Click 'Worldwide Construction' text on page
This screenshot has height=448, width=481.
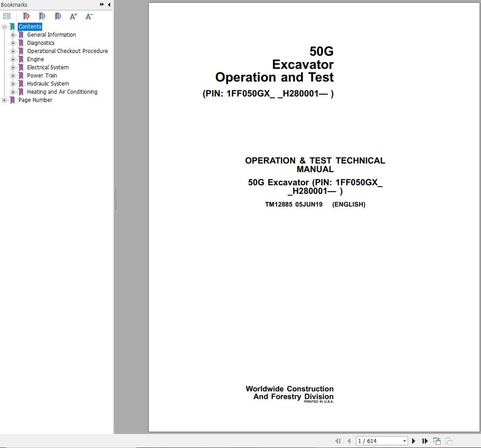290,389
